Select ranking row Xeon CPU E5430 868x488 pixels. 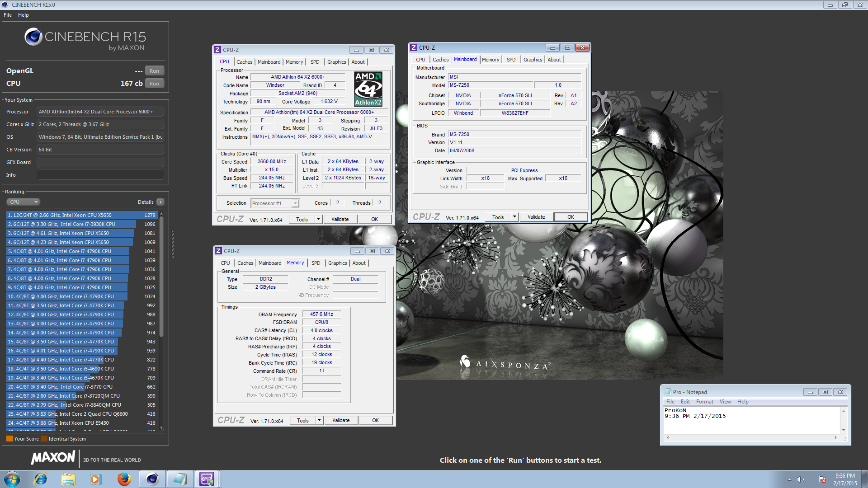[x=82, y=423]
